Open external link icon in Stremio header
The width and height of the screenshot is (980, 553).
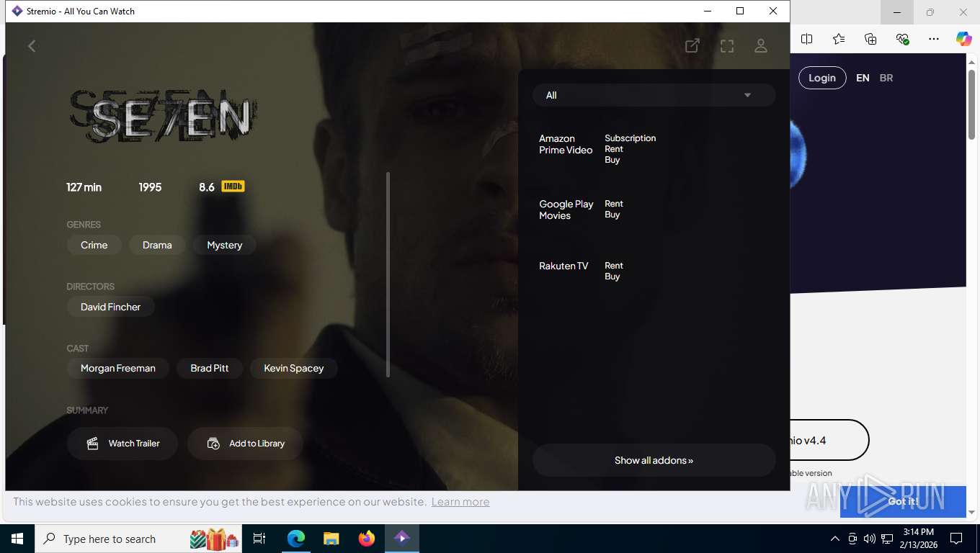tap(692, 46)
